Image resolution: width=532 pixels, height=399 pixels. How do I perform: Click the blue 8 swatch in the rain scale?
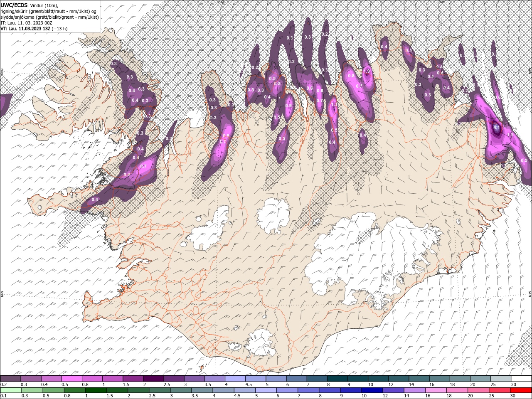click(329, 390)
